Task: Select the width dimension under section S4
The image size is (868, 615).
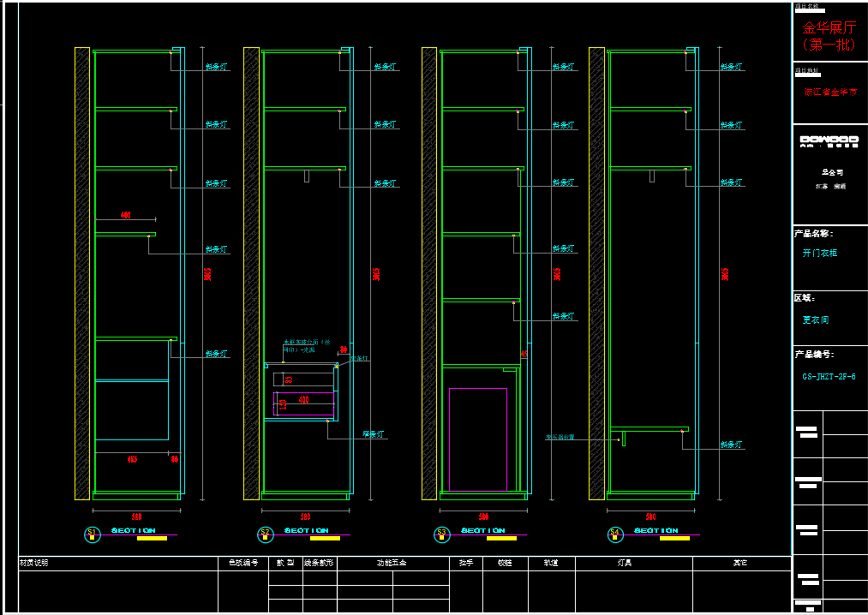Action: [x=651, y=516]
